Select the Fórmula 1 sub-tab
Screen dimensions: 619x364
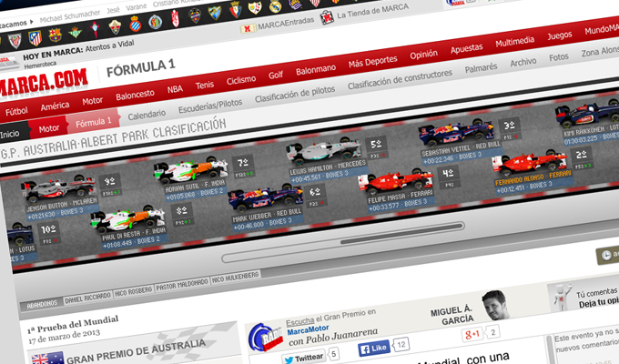pyautogui.click(x=93, y=122)
